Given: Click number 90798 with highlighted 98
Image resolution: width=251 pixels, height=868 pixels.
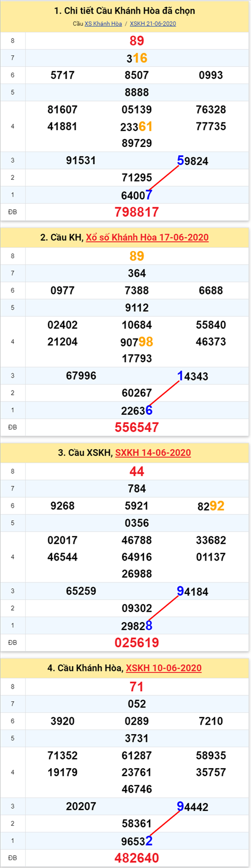Looking at the screenshot, I should 136,342.
